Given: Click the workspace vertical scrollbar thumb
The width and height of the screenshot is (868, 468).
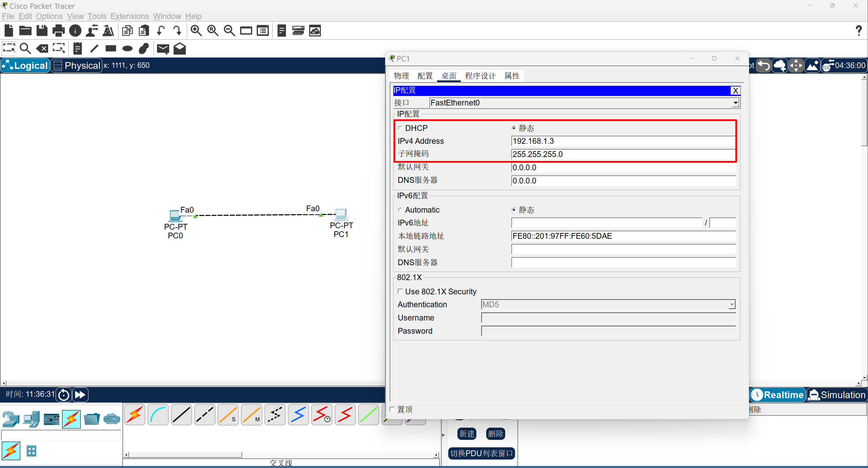Looking at the screenshot, I should 865,113.
